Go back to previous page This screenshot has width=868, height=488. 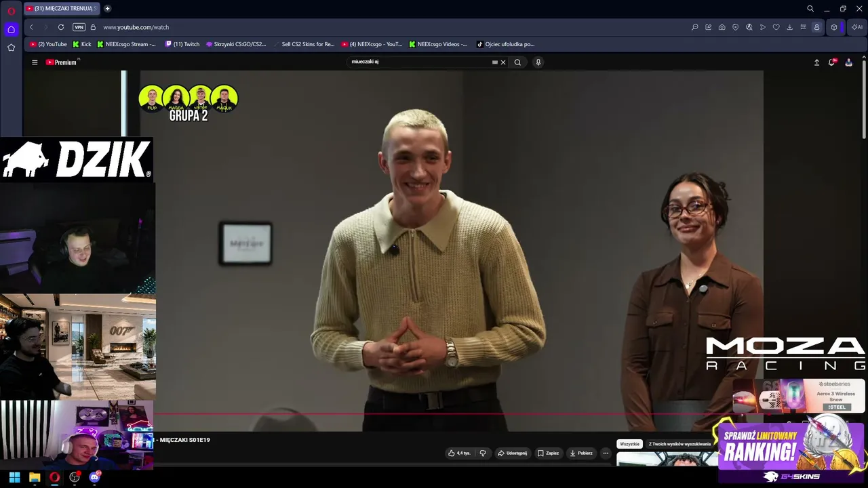coord(31,27)
